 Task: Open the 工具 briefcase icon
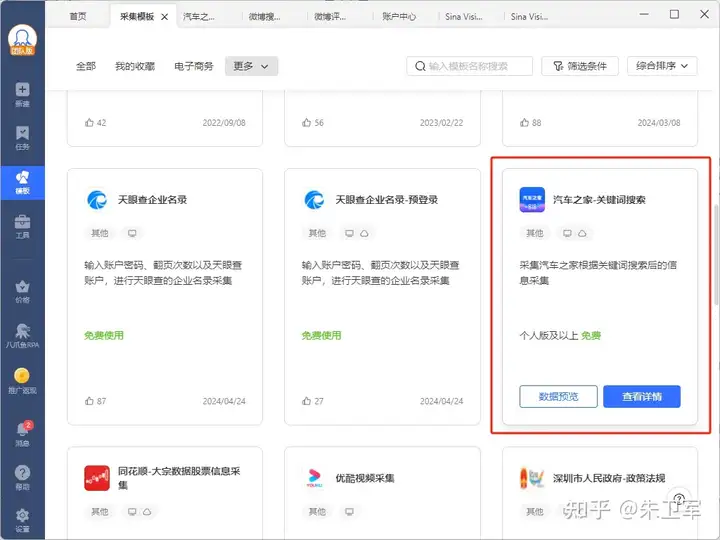22,227
